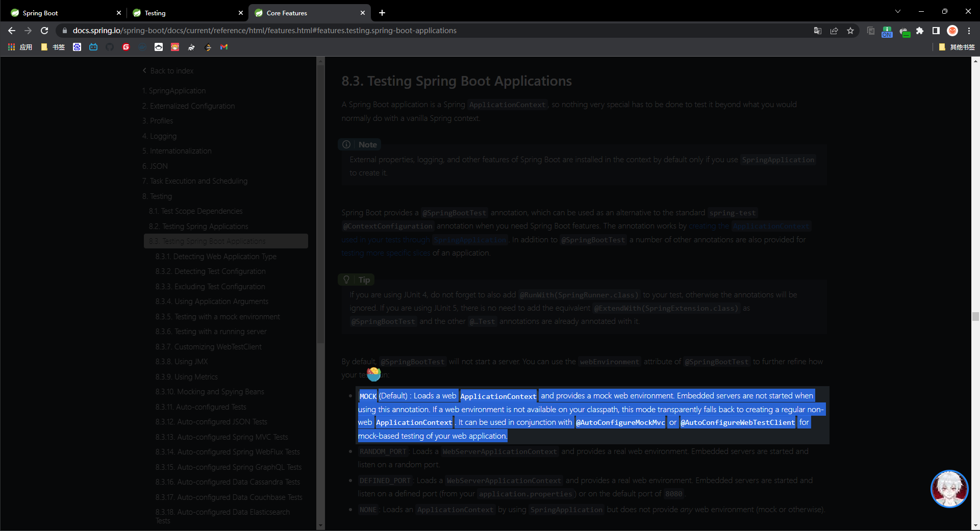Open the extension showing the ON badge
The width and height of the screenshot is (980, 531).
pyautogui.click(x=887, y=32)
